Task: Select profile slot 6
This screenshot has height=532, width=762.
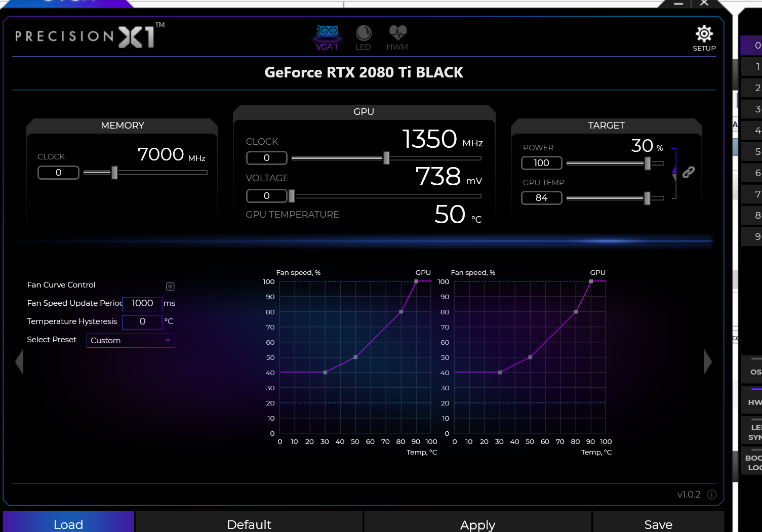Action: pyautogui.click(x=752, y=173)
